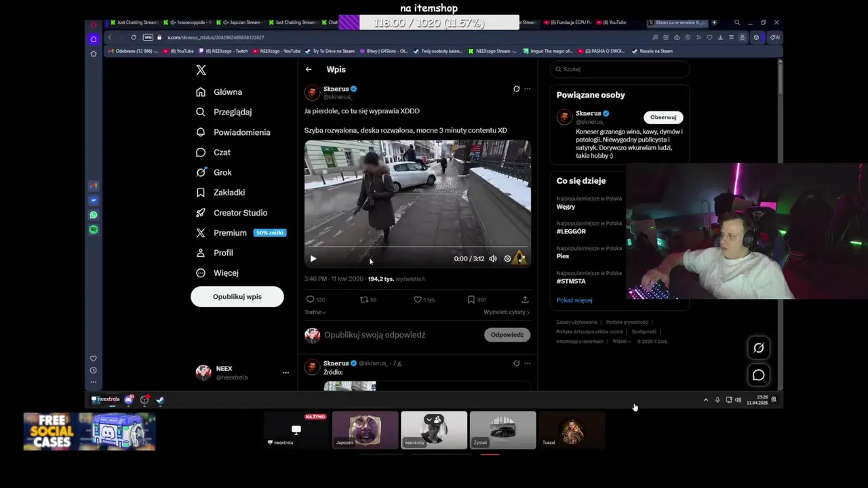
Task: Open NEEX account options (three dots)
Action: click(285, 373)
